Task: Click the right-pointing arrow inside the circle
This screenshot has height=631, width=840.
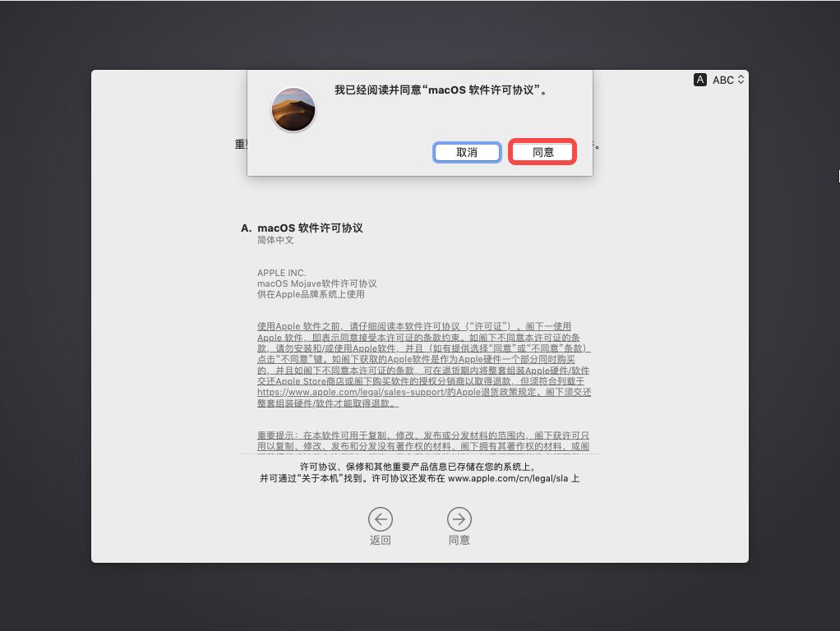Action: [x=459, y=519]
